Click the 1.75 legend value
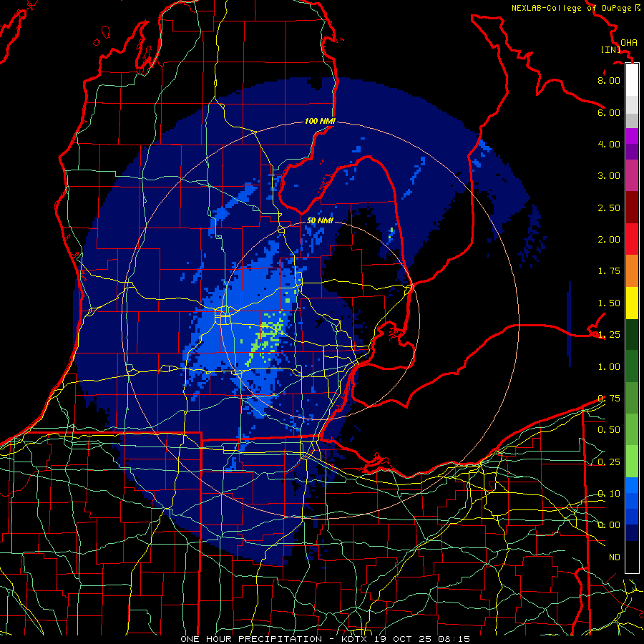 tap(609, 271)
